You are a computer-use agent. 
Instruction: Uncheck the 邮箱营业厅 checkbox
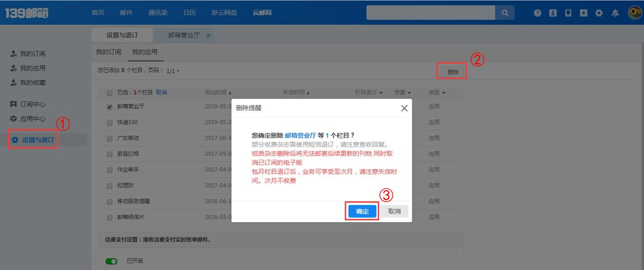(x=109, y=107)
